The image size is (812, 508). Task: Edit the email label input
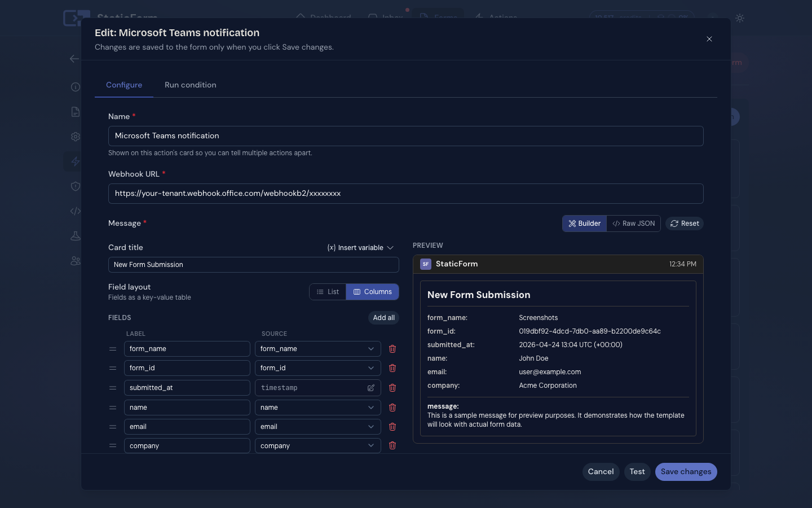[187, 427]
